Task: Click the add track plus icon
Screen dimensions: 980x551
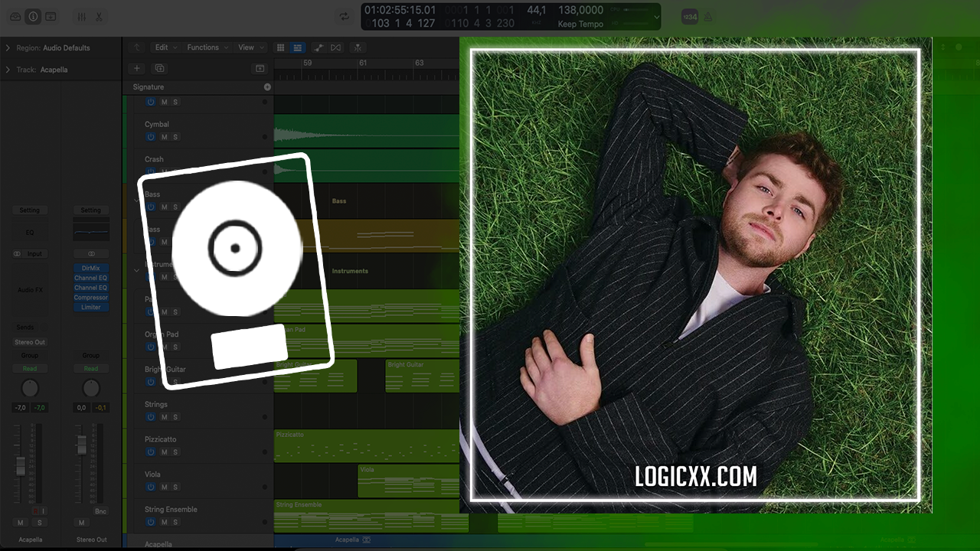Action: click(138, 69)
